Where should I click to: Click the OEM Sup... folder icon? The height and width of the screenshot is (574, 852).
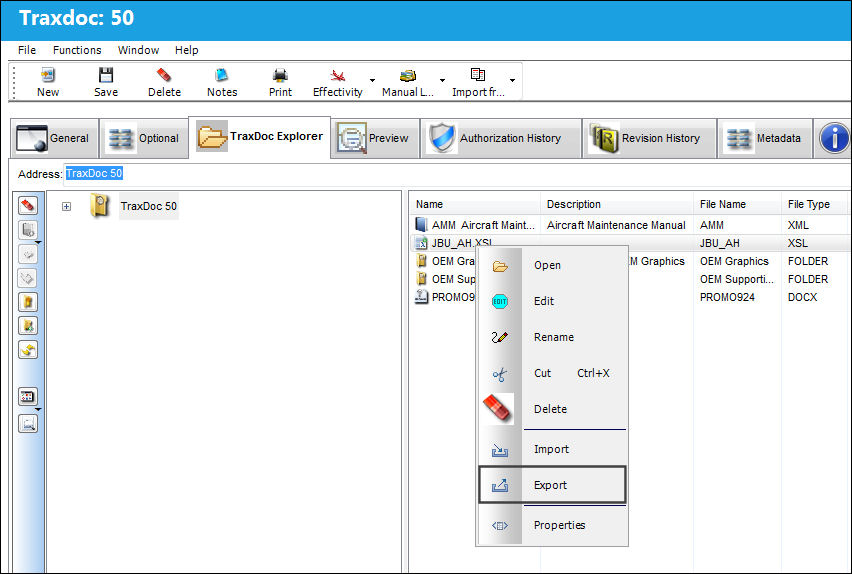(x=421, y=279)
